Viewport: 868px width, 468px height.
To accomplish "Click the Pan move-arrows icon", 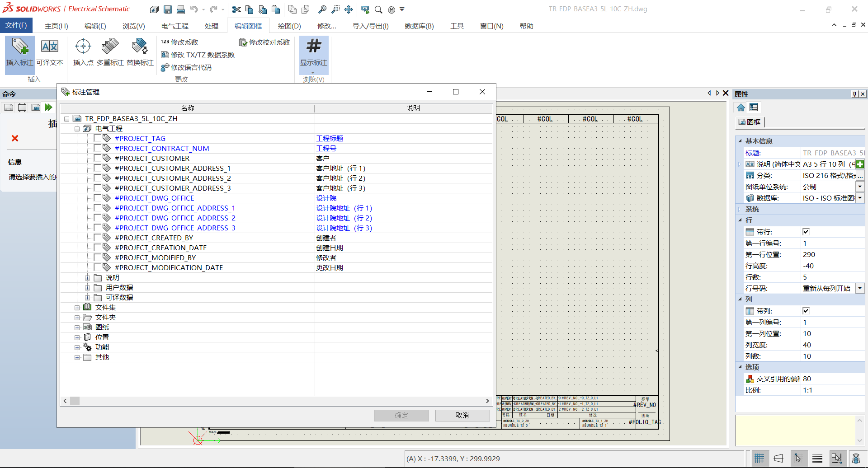I will 348,9.
